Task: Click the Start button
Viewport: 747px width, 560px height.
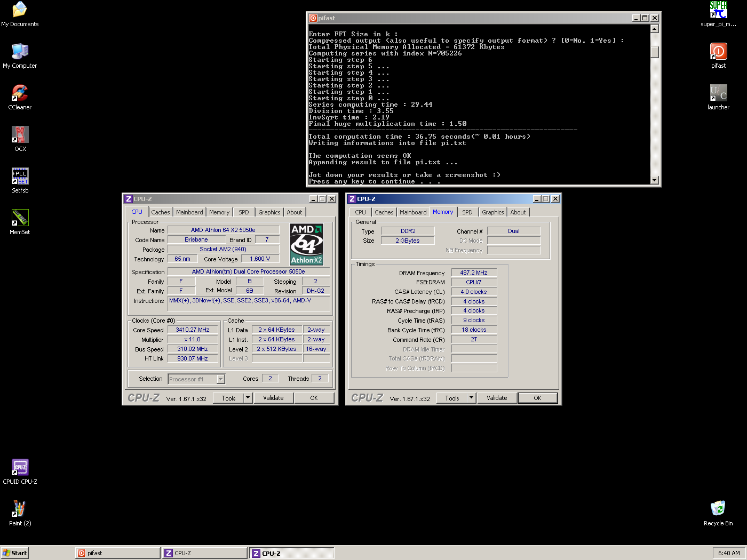Action: pyautogui.click(x=14, y=553)
